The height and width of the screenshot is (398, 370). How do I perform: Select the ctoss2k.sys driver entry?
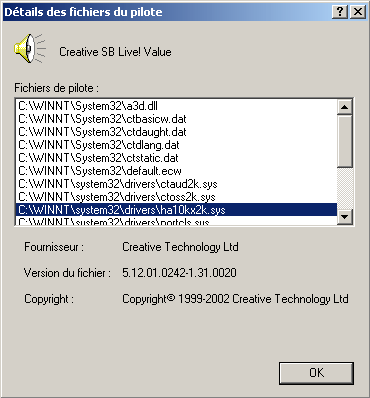pos(176,197)
